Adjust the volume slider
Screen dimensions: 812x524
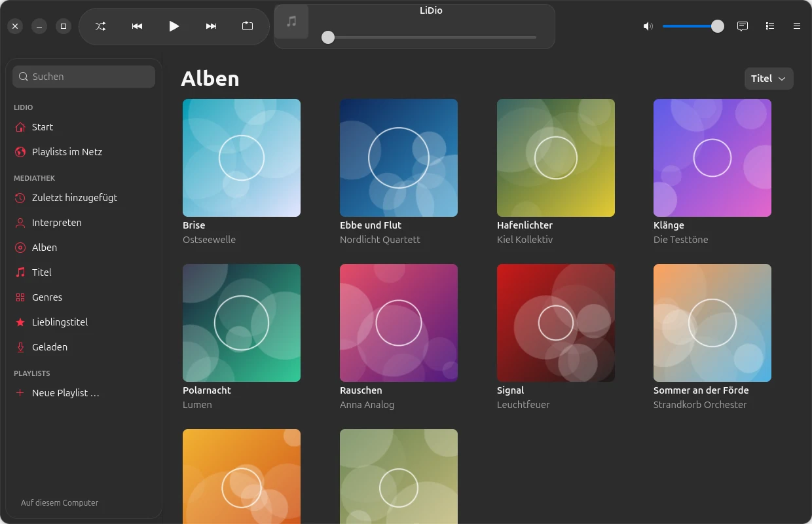coord(693,26)
